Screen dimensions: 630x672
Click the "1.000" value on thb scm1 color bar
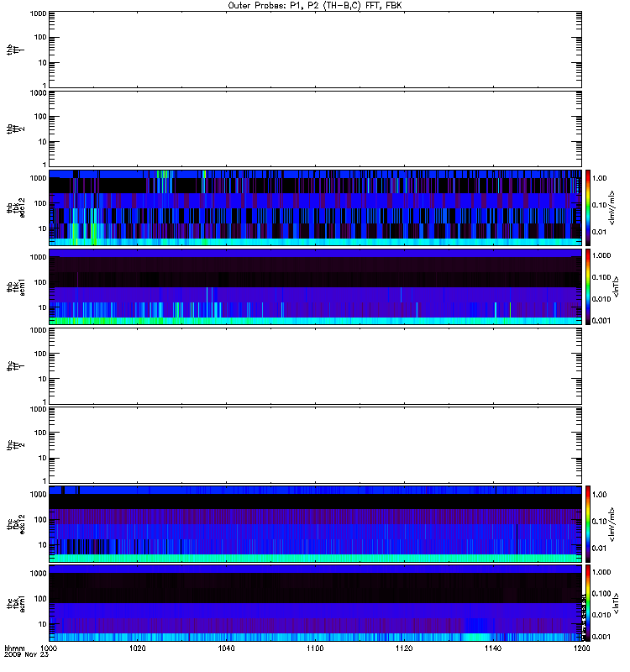[601, 255]
